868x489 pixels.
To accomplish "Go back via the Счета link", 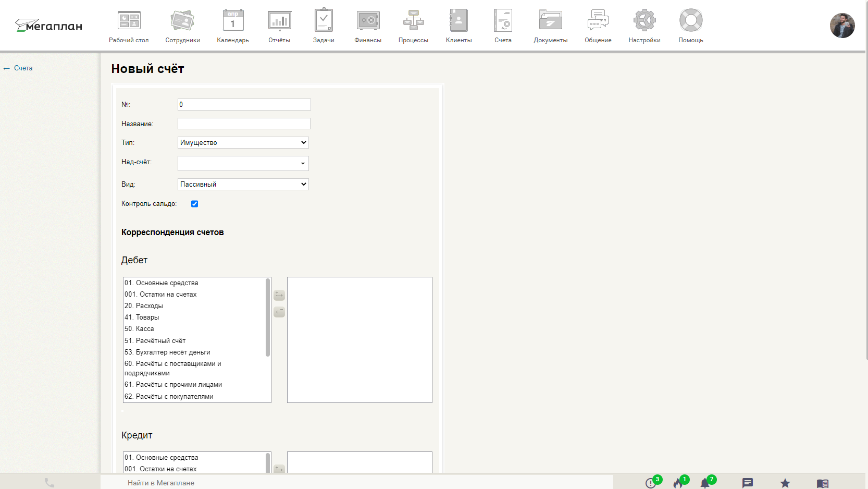I will [23, 68].
